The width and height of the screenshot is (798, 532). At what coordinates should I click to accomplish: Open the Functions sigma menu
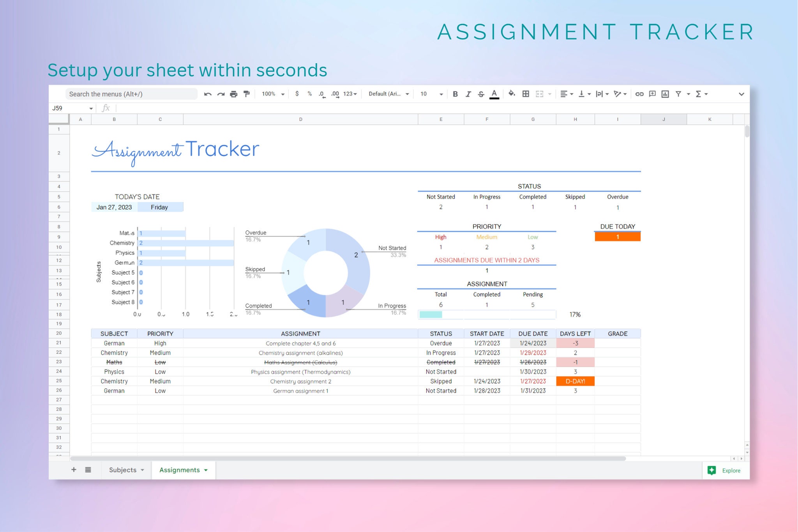click(x=701, y=94)
